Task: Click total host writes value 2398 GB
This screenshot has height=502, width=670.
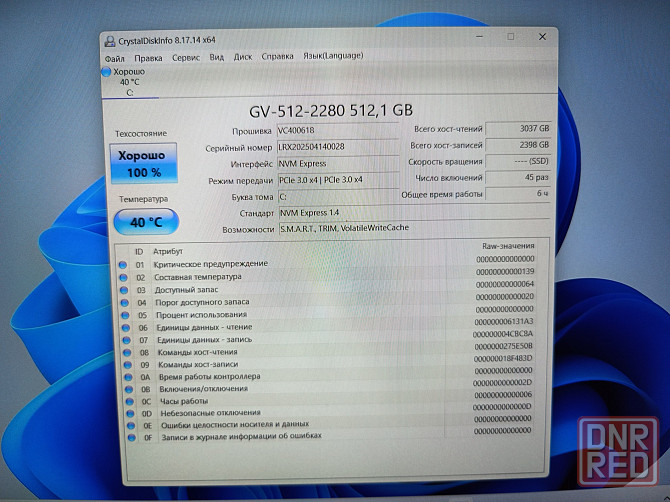Action: pyautogui.click(x=518, y=145)
